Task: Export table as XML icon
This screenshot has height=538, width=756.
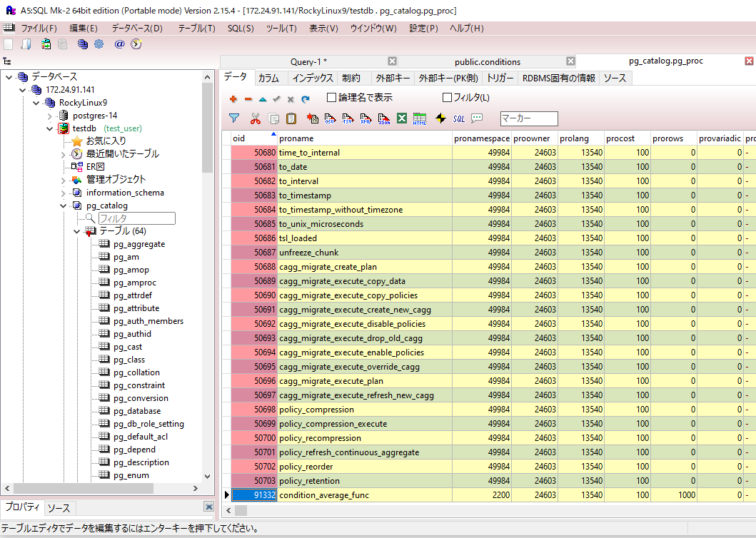Action: (x=366, y=118)
